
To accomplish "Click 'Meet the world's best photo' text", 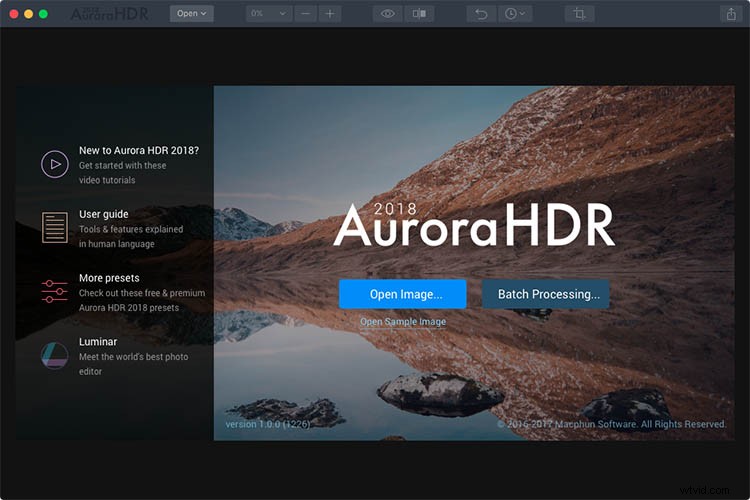I will (x=133, y=356).
